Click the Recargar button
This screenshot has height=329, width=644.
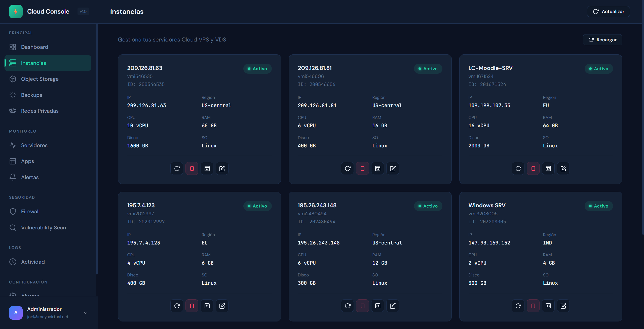pos(602,40)
